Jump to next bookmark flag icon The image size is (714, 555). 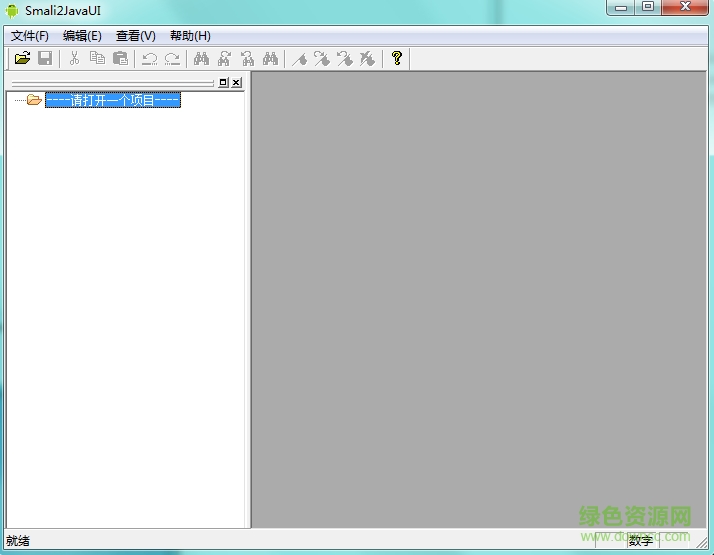322,58
